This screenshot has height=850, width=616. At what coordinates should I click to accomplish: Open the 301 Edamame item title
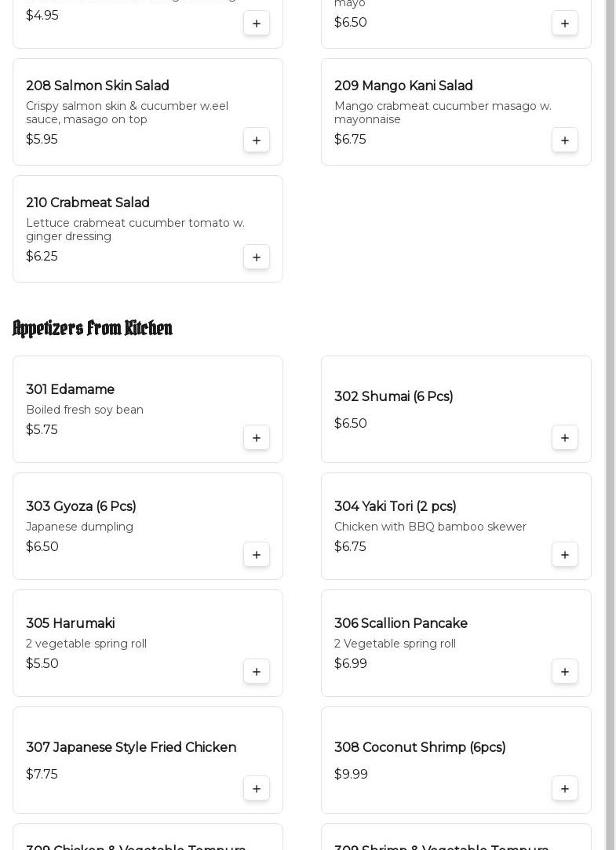pos(70,390)
